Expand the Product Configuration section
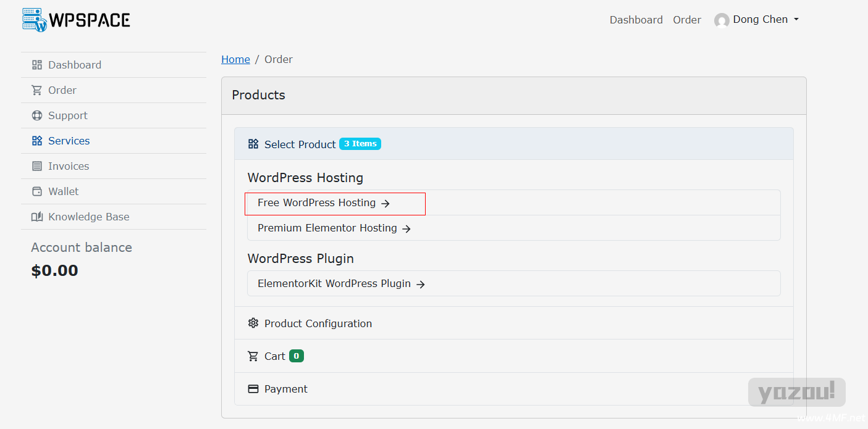Image resolution: width=868 pixels, height=429 pixels. point(513,323)
